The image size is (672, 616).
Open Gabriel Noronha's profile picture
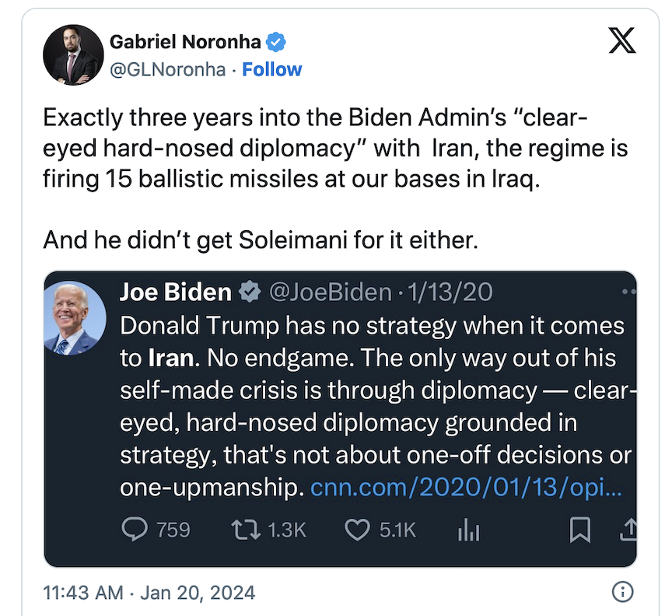coord(74,54)
